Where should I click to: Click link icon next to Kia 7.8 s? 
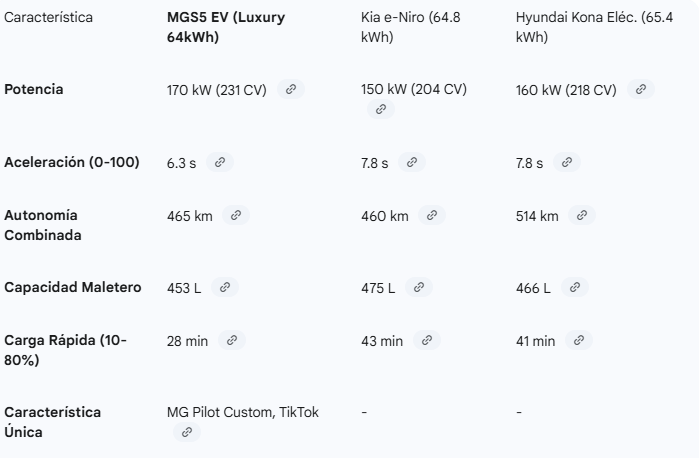pyautogui.click(x=412, y=162)
